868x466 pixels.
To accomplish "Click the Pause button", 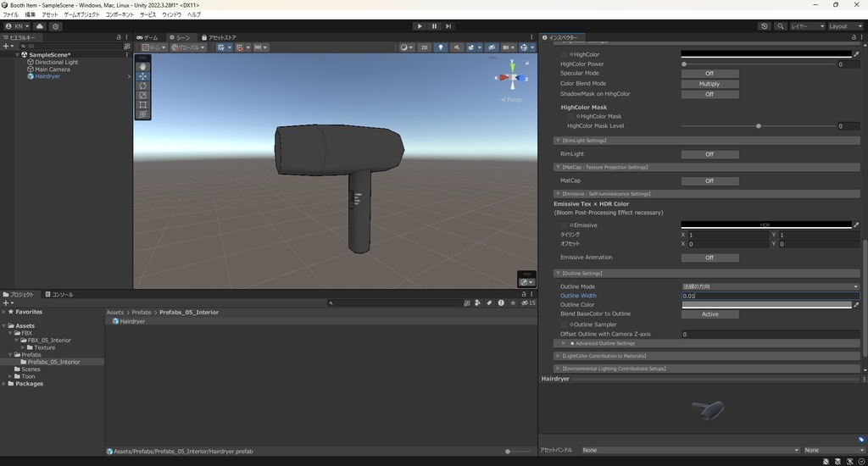I will click(434, 26).
